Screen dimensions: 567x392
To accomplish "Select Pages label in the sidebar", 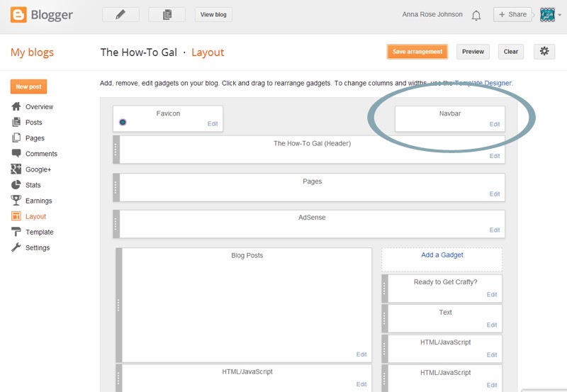I will (x=35, y=138).
